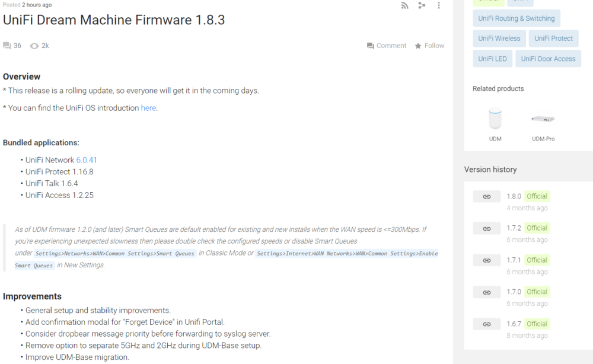
Task: Select the UniFi Wireless category tag
Action: coord(499,38)
